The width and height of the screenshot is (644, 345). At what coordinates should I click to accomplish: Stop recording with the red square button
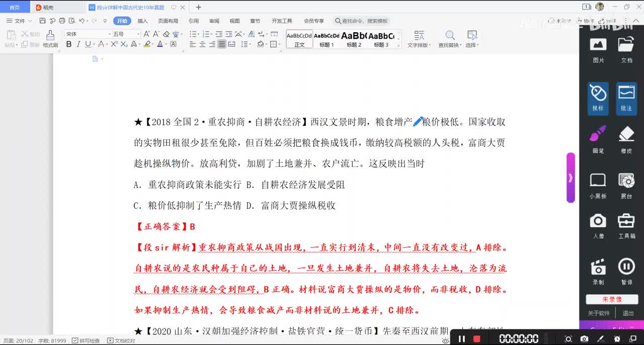pyautogui.click(x=477, y=339)
